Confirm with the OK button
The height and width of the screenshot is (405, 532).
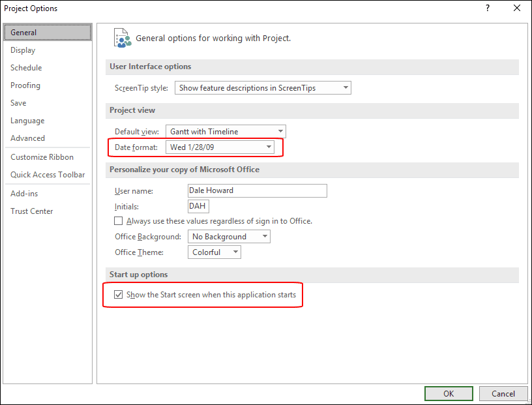[449, 393]
